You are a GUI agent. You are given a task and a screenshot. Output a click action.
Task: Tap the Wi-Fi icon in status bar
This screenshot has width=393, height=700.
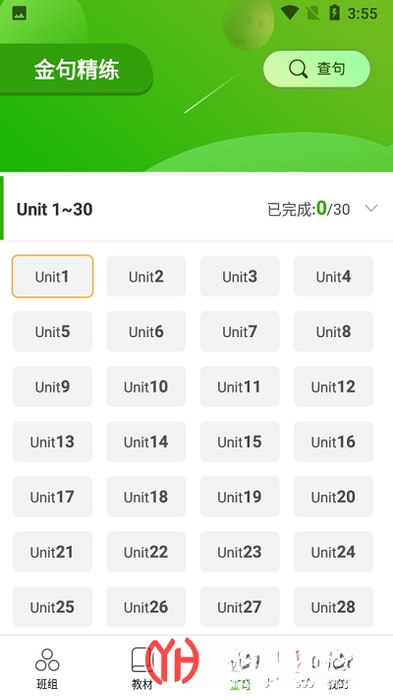(x=290, y=12)
